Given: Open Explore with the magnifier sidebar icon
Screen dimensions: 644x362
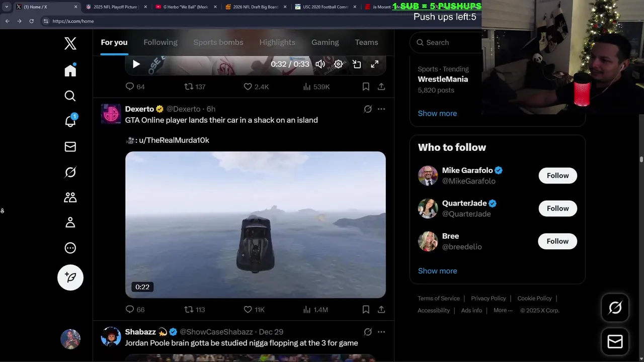Looking at the screenshot, I should tap(70, 96).
